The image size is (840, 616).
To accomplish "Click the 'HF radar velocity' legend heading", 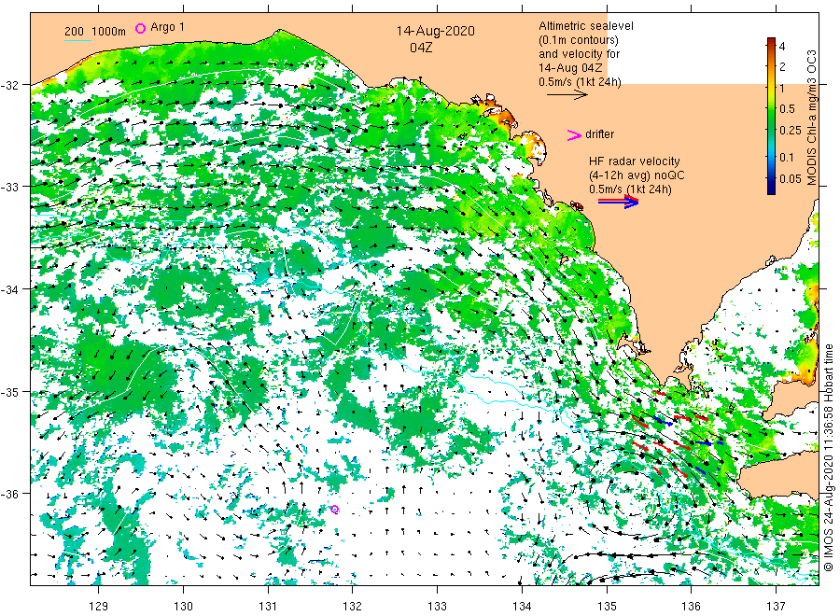I will (x=635, y=161).
